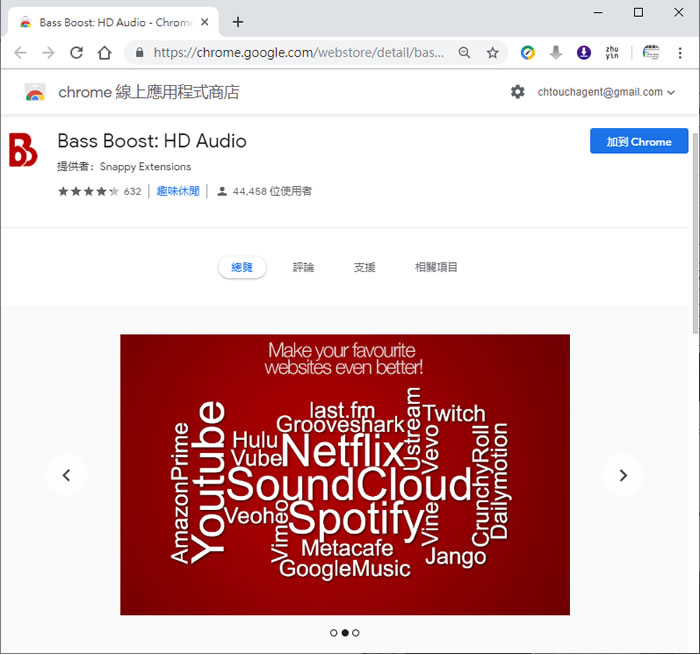View site security lock info

click(140, 53)
